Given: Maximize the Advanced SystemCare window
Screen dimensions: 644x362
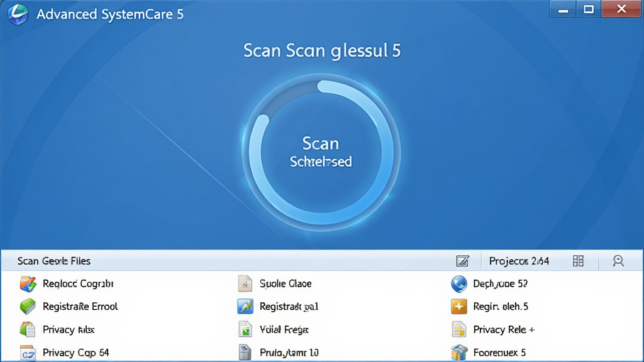Looking at the screenshot, I should [589, 9].
